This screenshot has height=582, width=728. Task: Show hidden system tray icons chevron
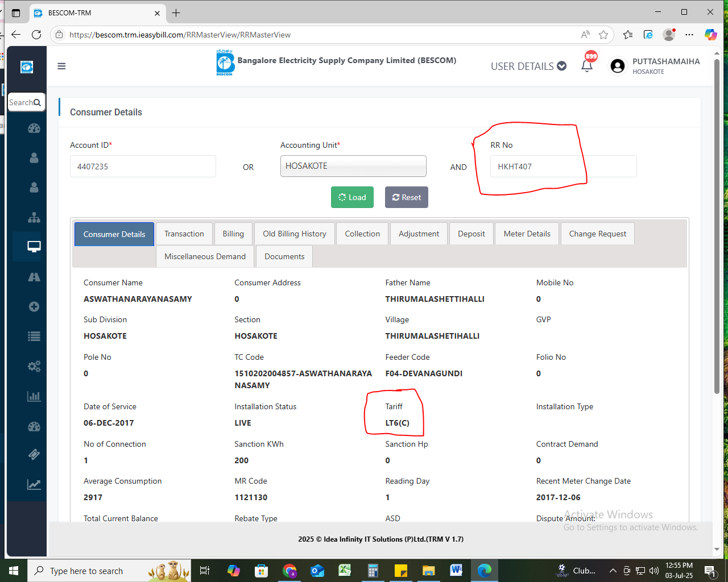613,571
